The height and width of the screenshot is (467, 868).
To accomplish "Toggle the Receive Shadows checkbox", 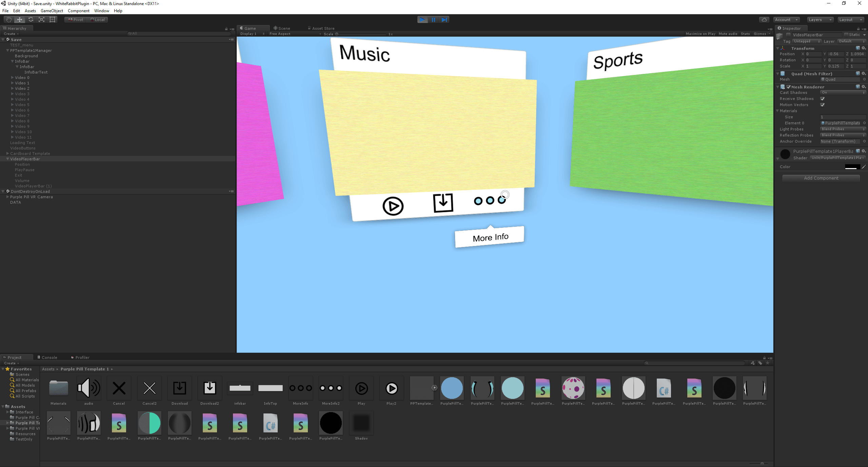I will 822,99.
